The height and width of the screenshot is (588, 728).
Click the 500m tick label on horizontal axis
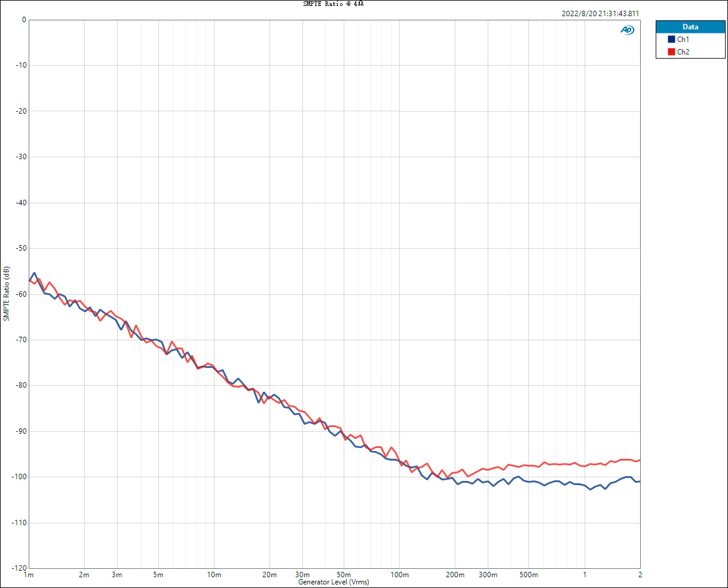[x=529, y=575]
